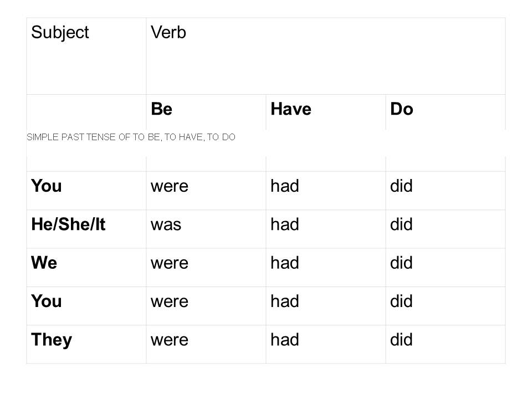Select the SIMPLE PAST TENSE title text
This screenshot has height=399, width=532.
click(131, 137)
